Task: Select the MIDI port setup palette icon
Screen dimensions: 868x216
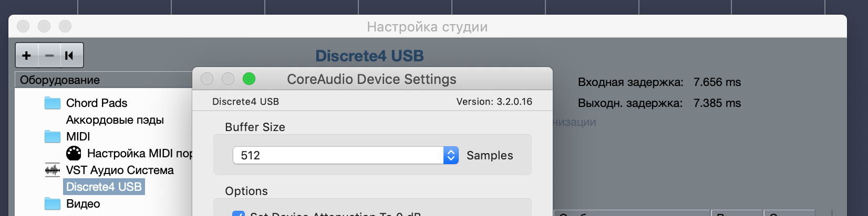Action: pos(74,153)
